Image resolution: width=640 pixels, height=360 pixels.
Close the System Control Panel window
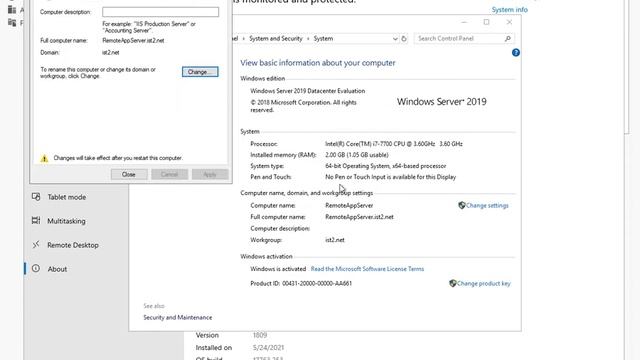pyautogui.click(x=509, y=22)
